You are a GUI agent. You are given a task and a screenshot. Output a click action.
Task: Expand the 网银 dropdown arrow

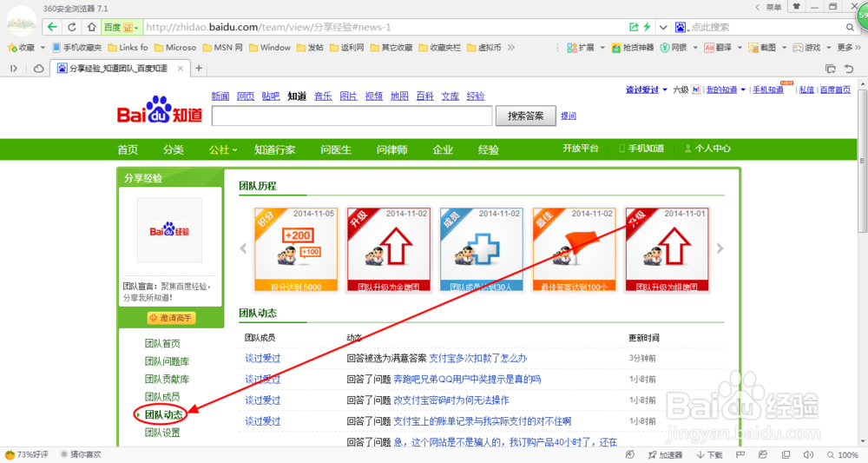tap(694, 48)
